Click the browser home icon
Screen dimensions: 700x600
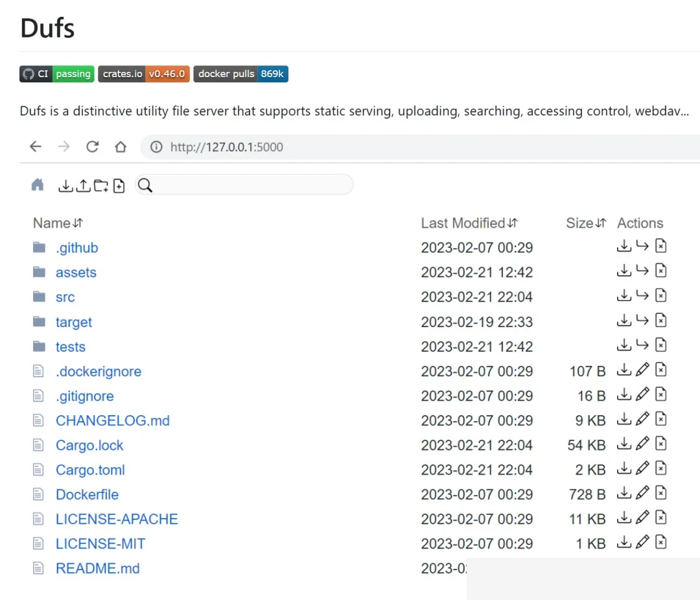pos(121,147)
